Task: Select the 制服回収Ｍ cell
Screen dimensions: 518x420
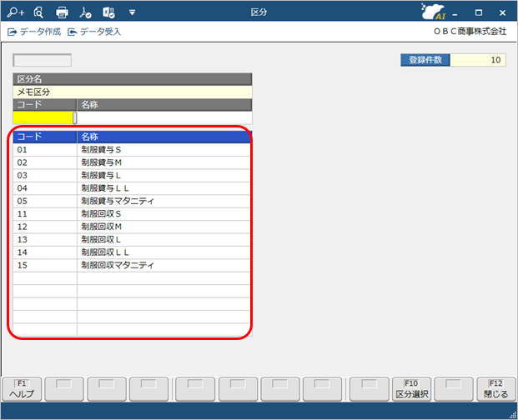Action: (163, 227)
